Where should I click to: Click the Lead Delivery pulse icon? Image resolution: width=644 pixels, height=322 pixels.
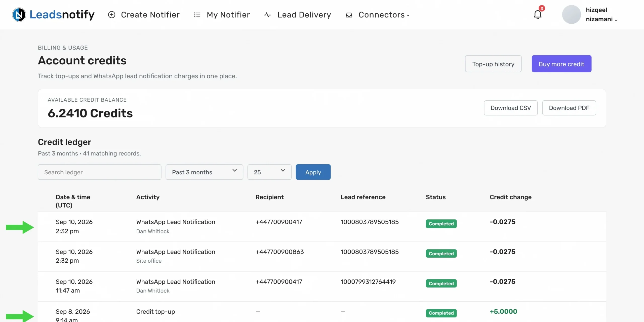(x=268, y=15)
